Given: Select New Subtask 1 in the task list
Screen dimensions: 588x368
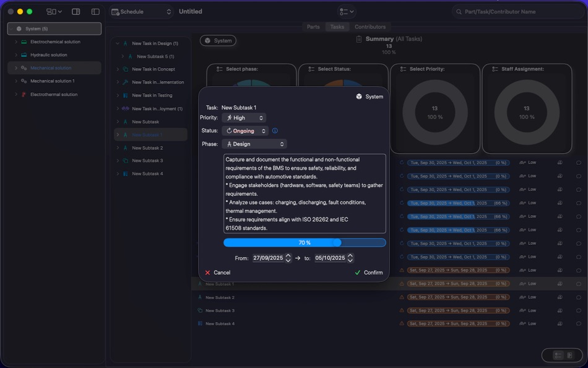Looking at the screenshot, I should tap(150, 135).
